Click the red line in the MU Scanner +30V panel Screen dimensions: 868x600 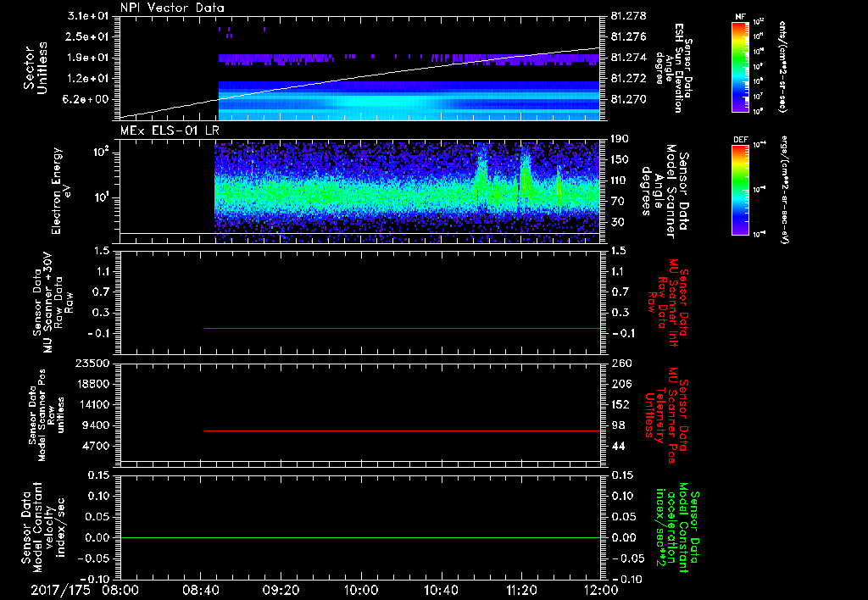click(403, 328)
